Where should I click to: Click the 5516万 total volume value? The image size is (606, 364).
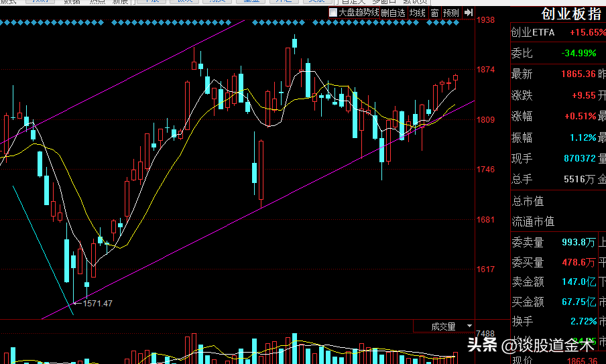pyautogui.click(x=579, y=179)
